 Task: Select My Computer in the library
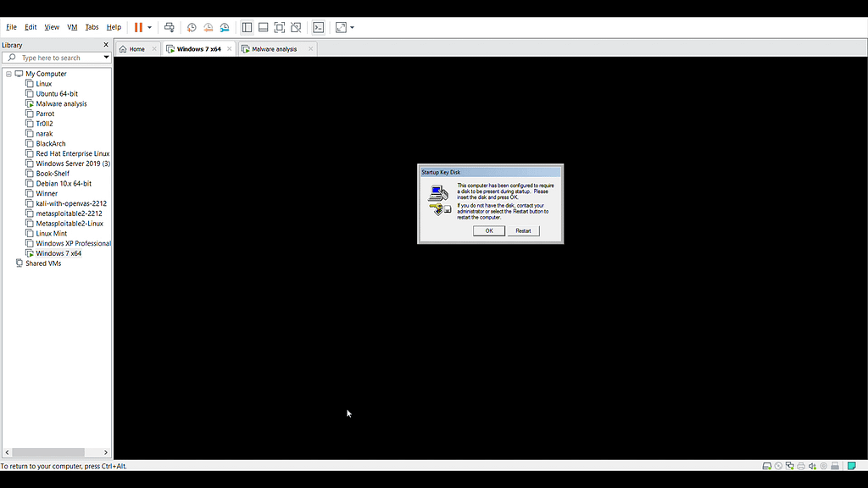46,74
